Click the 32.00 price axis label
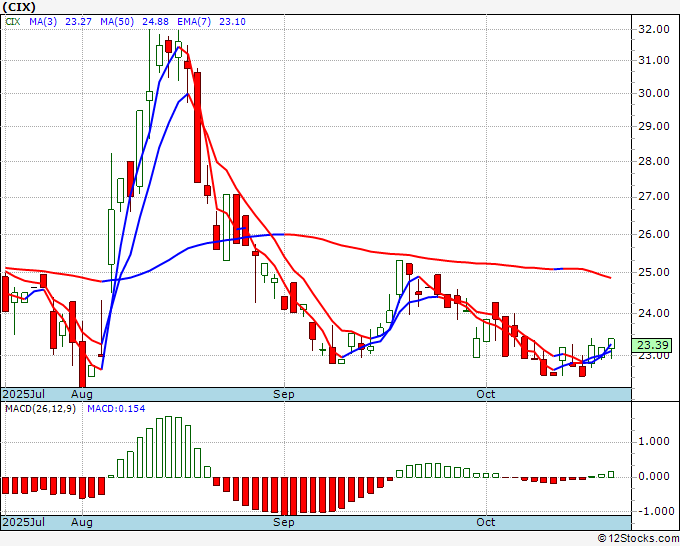 (x=654, y=29)
